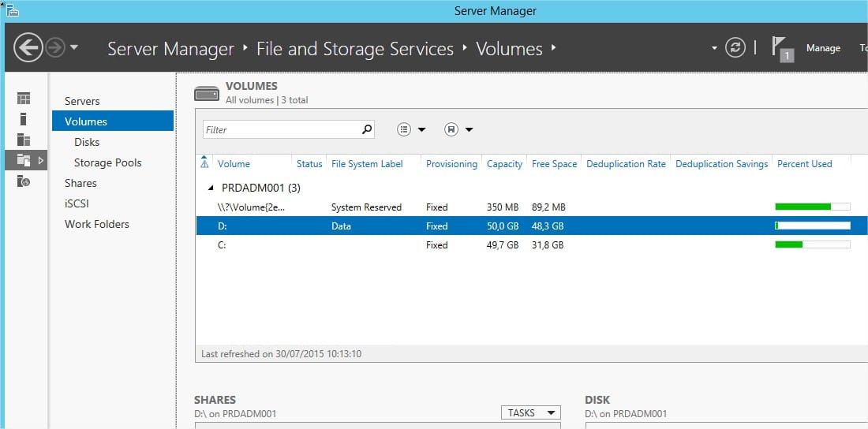Open the Shares TASKS dropdown
This screenshot has height=429, width=868.
pyautogui.click(x=530, y=412)
